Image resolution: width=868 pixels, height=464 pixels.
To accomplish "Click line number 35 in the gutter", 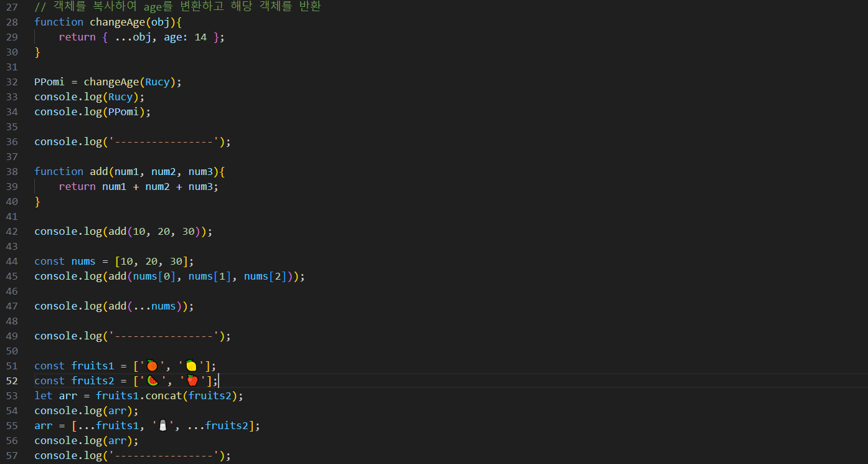I will pyautogui.click(x=12, y=126).
